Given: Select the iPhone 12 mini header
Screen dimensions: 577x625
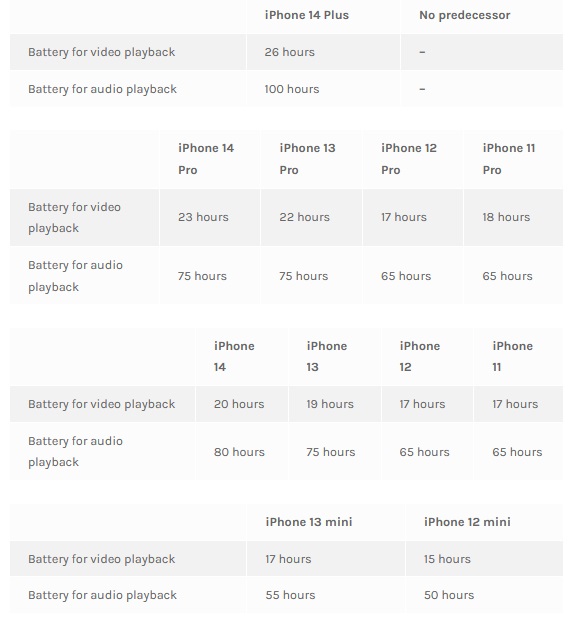Looking at the screenshot, I should tap(467, 522).
